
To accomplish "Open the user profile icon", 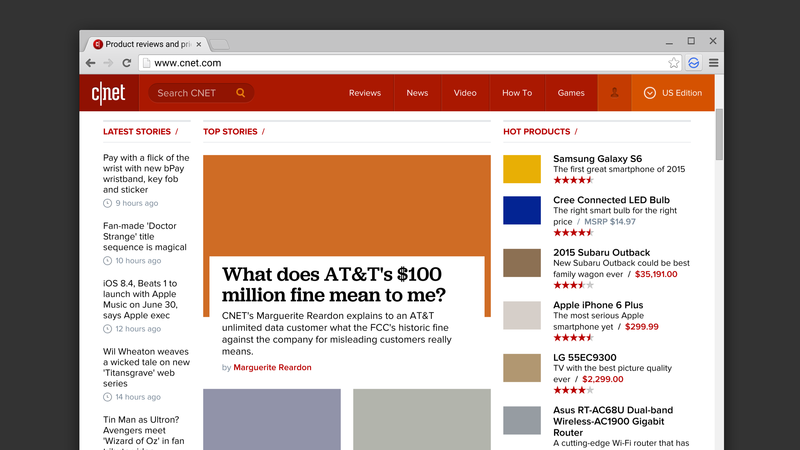I will click(614, 93).
